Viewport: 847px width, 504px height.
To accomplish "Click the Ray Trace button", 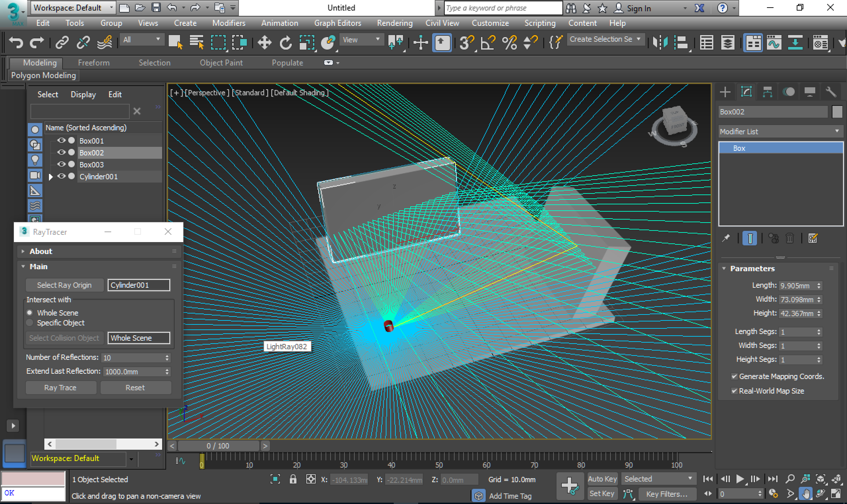I will (x=61, y=388).
